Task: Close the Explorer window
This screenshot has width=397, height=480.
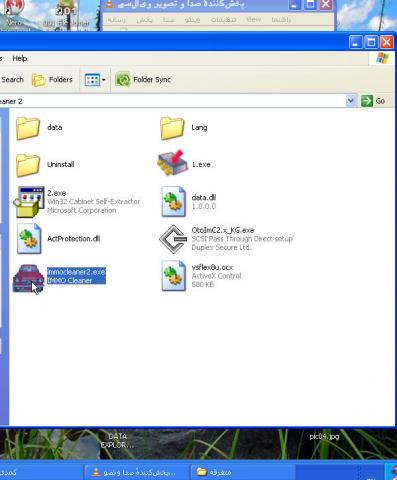Action: coord(386,42)
